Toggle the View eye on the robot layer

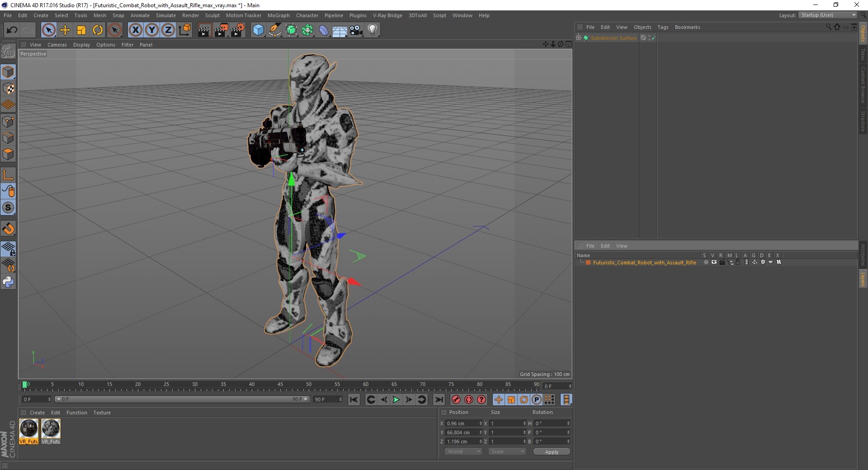tap(714, 262)
